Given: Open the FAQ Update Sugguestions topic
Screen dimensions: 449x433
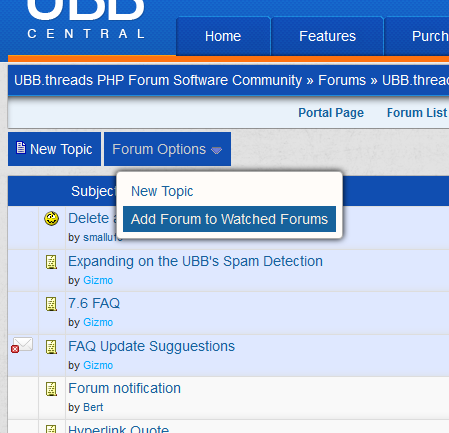Looking at the screenshot, I should click(x=151, y=346).
